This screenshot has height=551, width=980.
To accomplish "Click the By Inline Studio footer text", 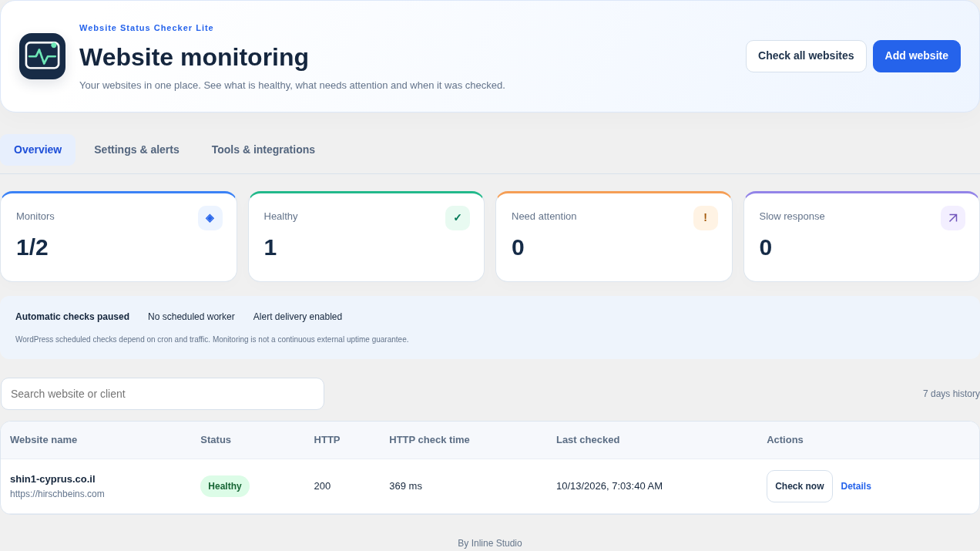I will [490, 543].
